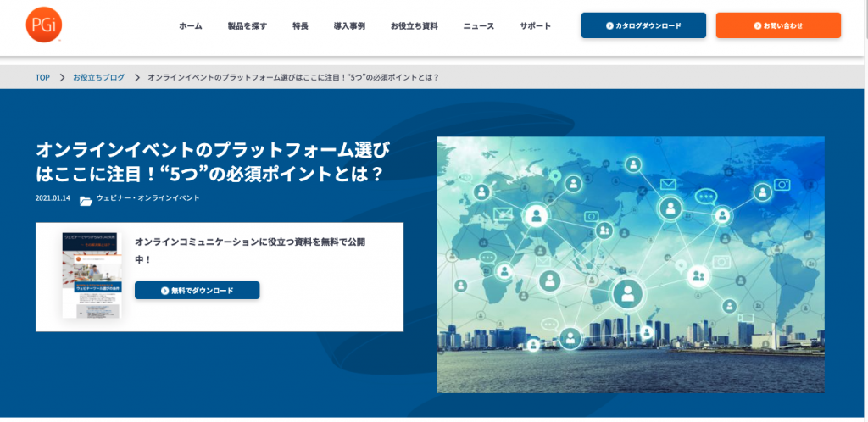Click the whitepaper cover thumbnail

[92, 275]
